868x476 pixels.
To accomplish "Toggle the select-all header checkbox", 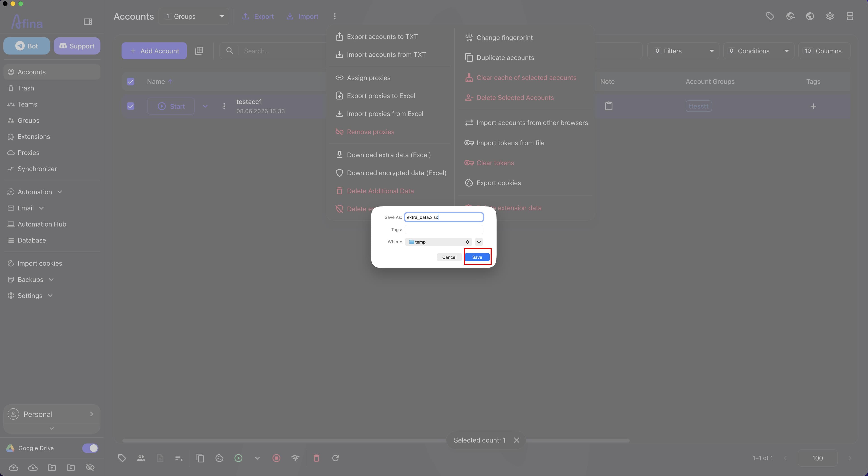I will tap(130, 82).
